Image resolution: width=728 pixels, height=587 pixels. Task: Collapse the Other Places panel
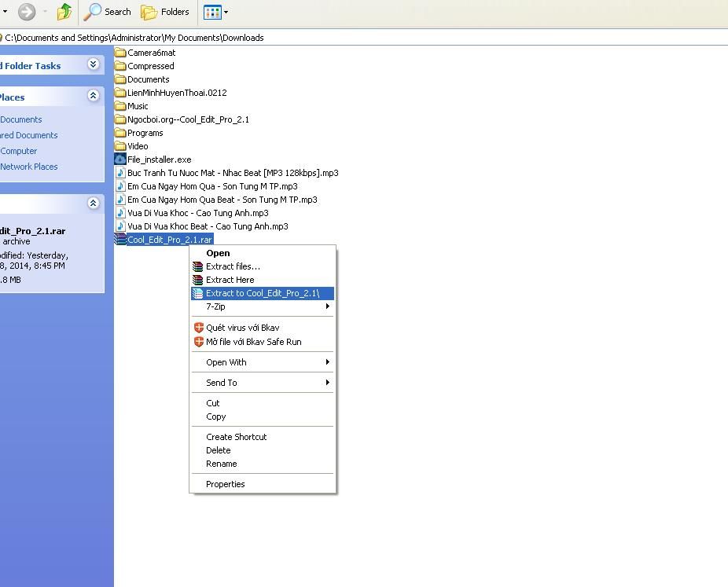[93, 96]
